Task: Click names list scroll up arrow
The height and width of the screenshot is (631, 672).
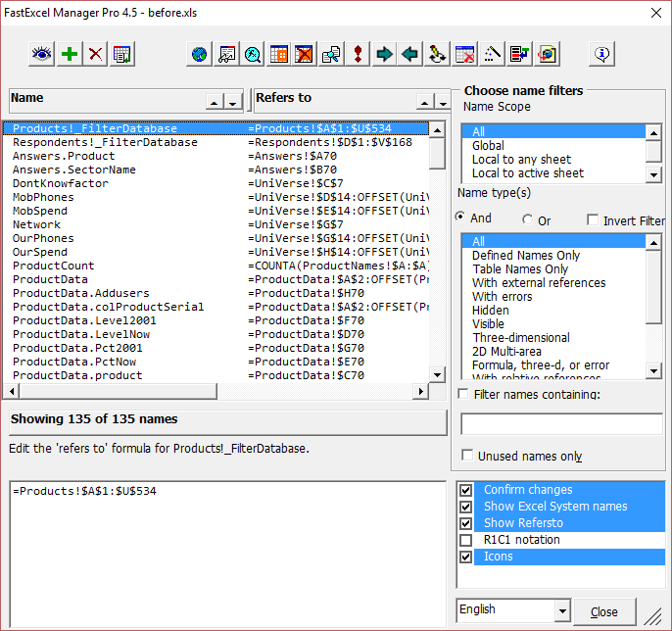Action: [437, 129]
